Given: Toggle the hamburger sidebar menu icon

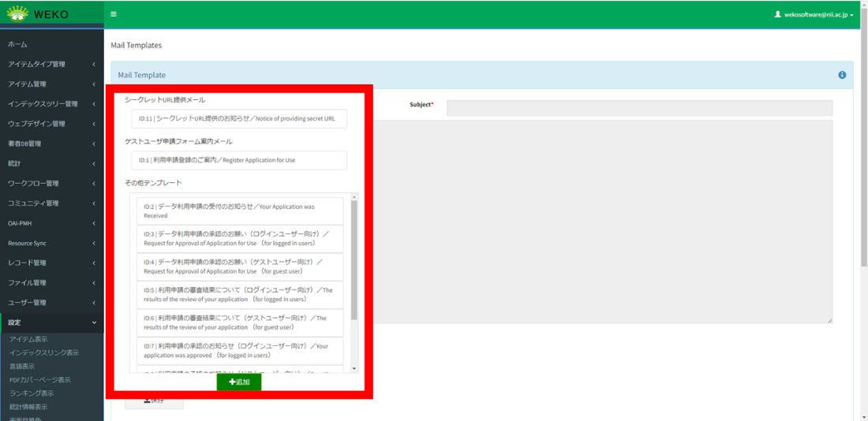Looking at the screenshot, I should 114,14.
